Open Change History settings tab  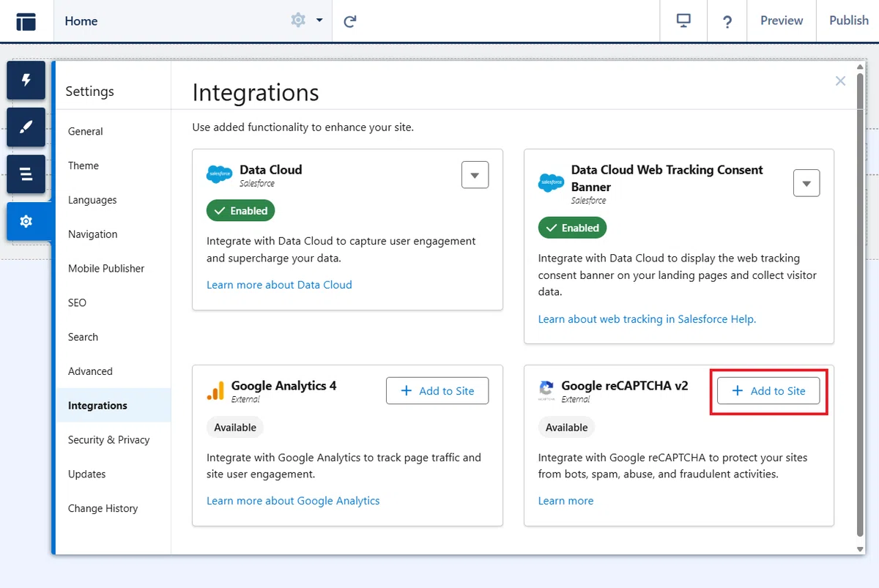pyautogui.click(x=114, y=509)
